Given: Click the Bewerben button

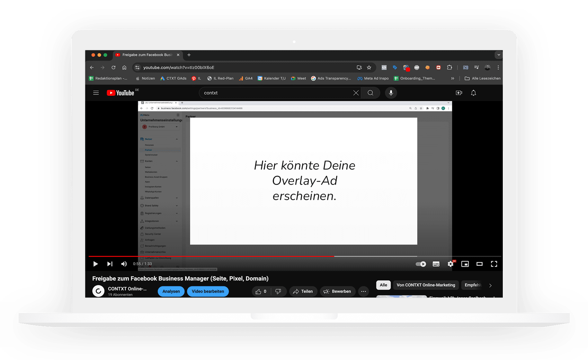Looking at the screenshot, I should (x=338, y=291).
